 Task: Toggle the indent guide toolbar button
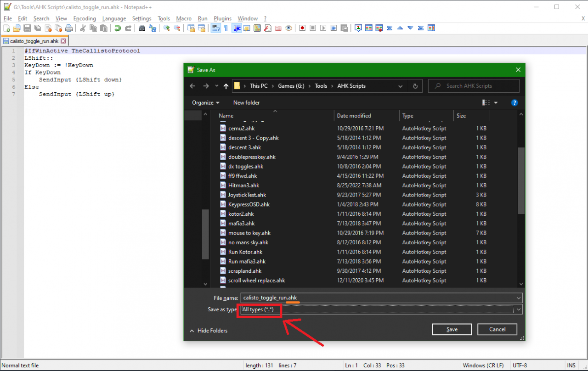(237, 28)
